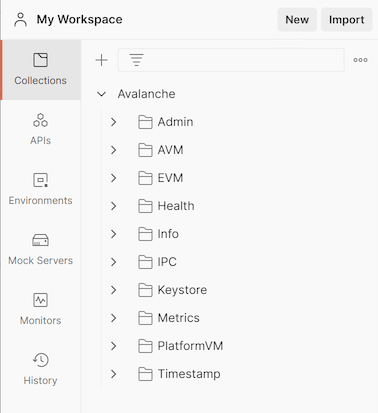Expand the PlatformVM folder chevron
Viewport: 378px width, 413px height.
[x=114, y=346]
